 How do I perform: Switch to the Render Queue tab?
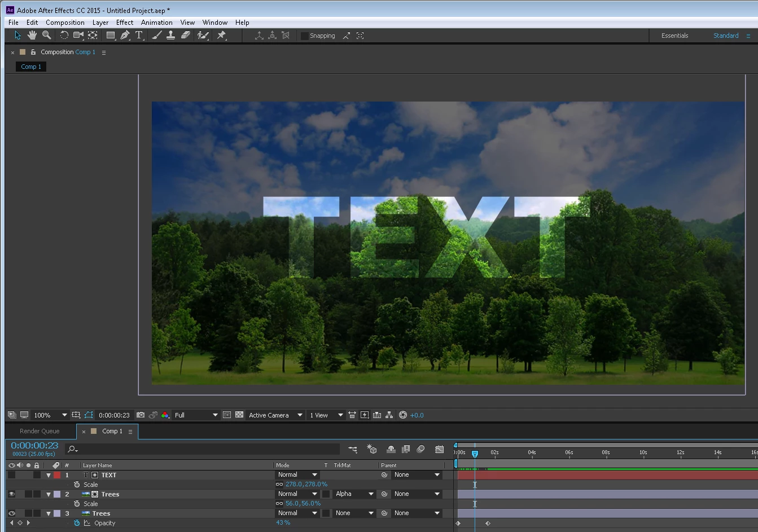pyautogui.click(x=40, y=431)
